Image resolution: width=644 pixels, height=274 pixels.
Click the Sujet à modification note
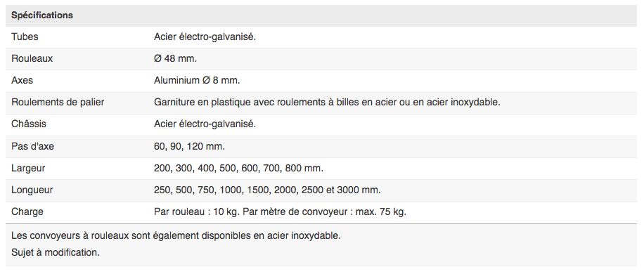tap(56, 252)
